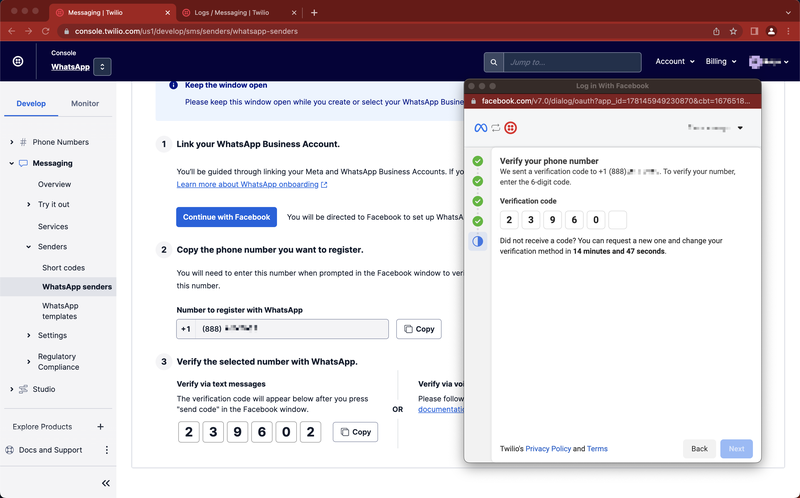Click the address bar URL
800x498 pixels.
(186, 32)
